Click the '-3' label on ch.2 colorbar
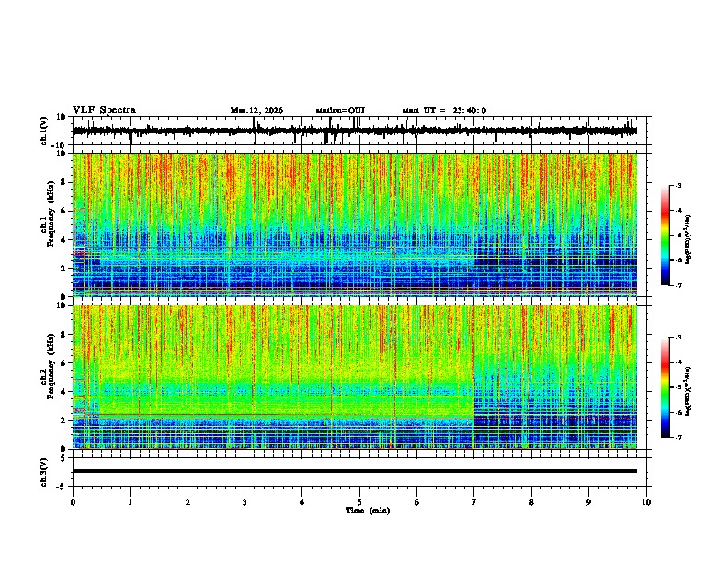 pyautogui.click(x=678, y=338)
